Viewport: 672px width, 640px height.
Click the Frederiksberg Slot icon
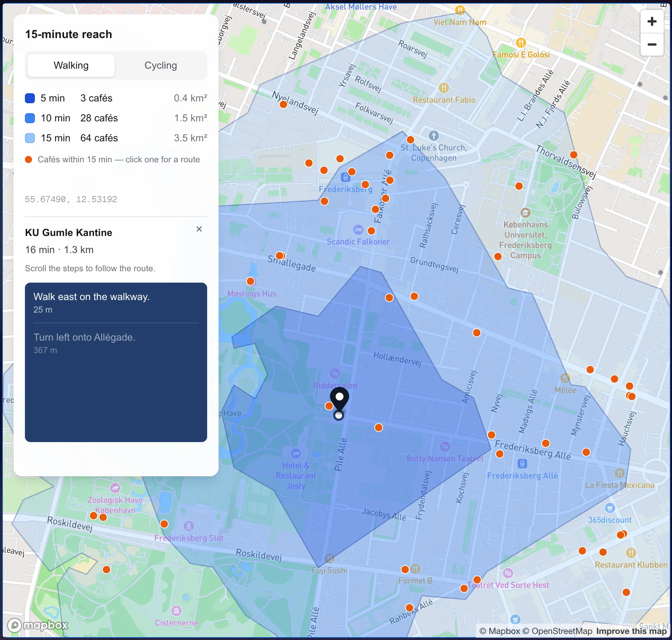pos(189,526)
